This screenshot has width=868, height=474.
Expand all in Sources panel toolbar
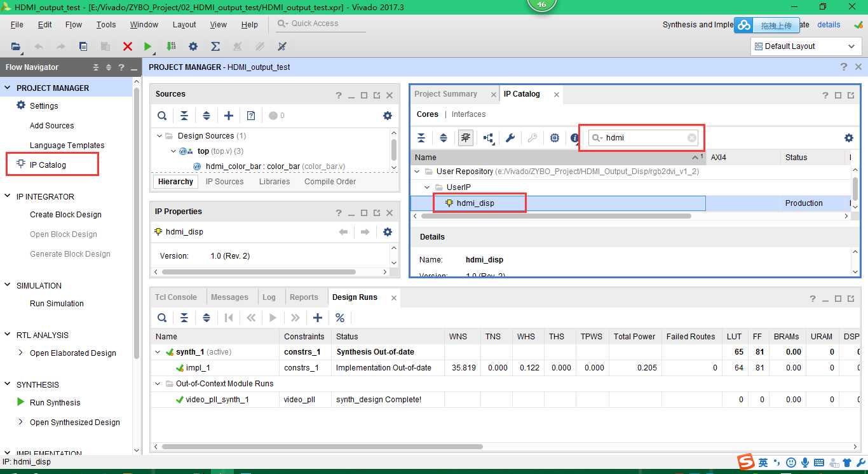[207, 116]
